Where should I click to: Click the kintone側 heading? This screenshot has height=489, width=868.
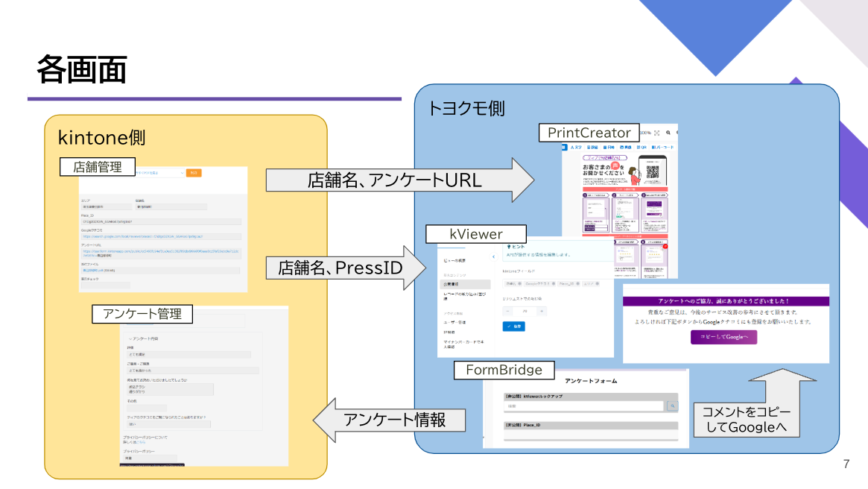pyautogui.click(x=102, y=137)
